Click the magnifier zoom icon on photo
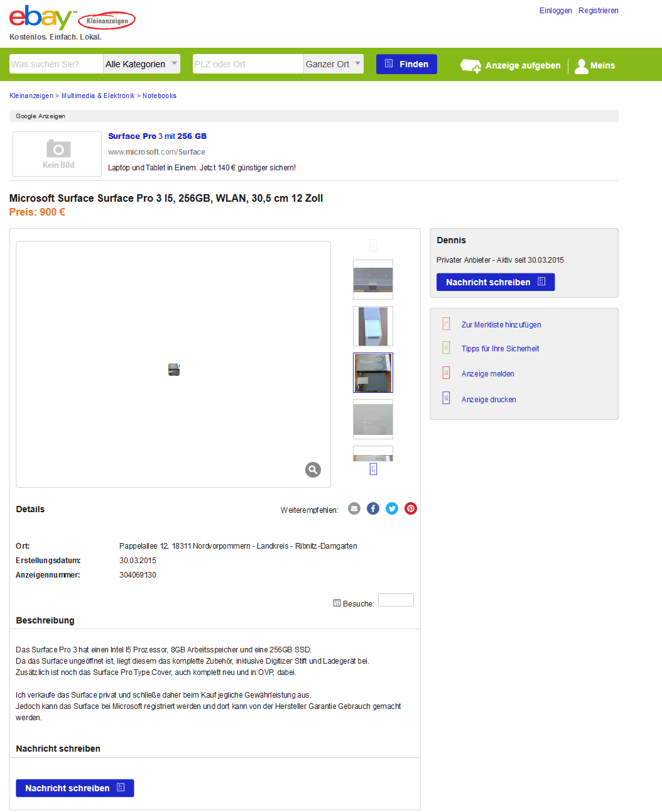Screen dimensions: 662x812 pos(313,469)
